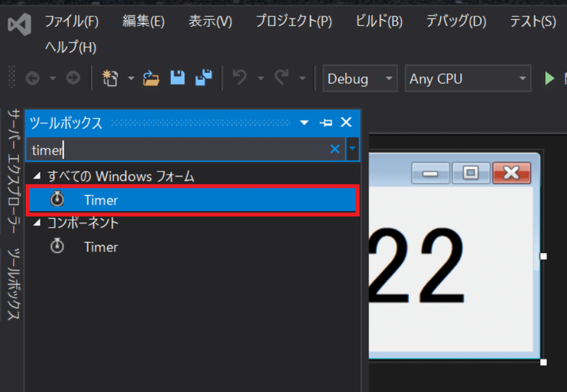Click the Timer stopwatch icon under コンポーネント
The width and height of the screenshot is (567, 392).
click(x=57, y=246)
